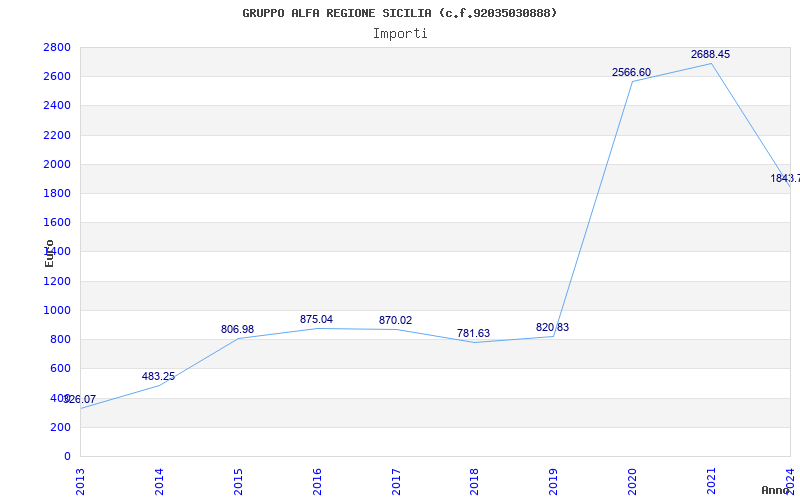
Task: Click the x-axis year 2014
Action: coord(159,482)
